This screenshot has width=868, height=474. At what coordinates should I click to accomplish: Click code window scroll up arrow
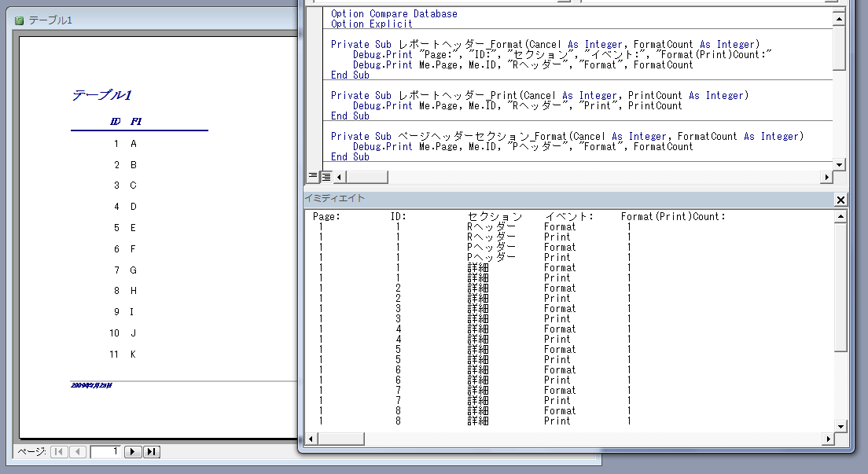[x=839, y=20]
